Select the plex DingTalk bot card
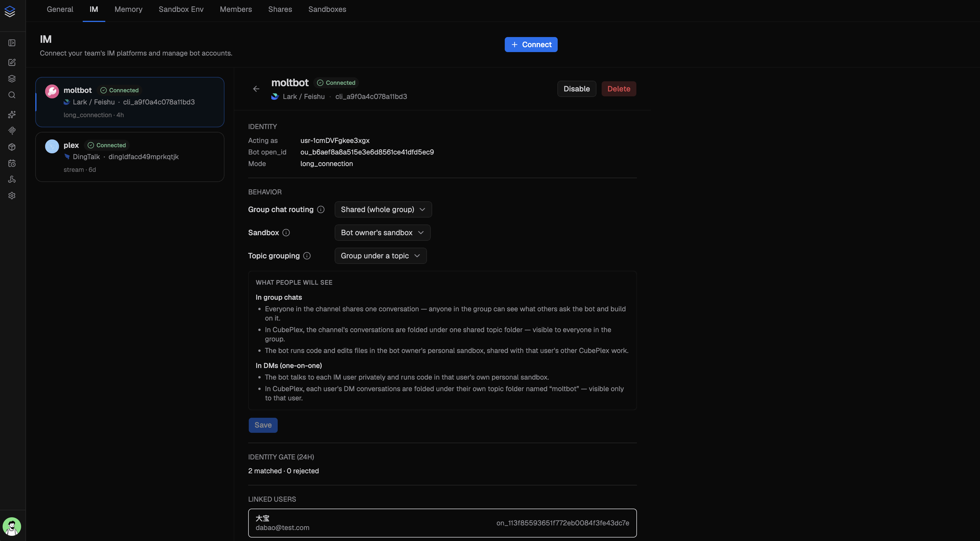The image size is (980, 541). click(x=130, y=157)
